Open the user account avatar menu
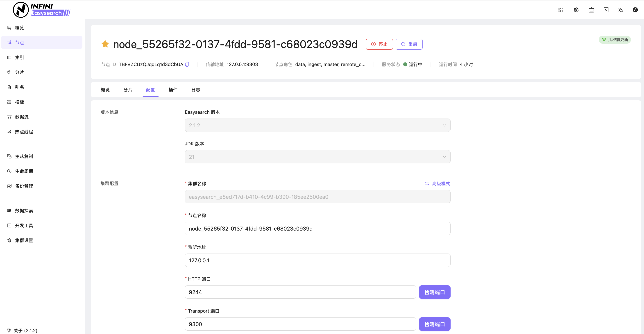The height and width of the screenshot is (334, 644). coord(635,10)
